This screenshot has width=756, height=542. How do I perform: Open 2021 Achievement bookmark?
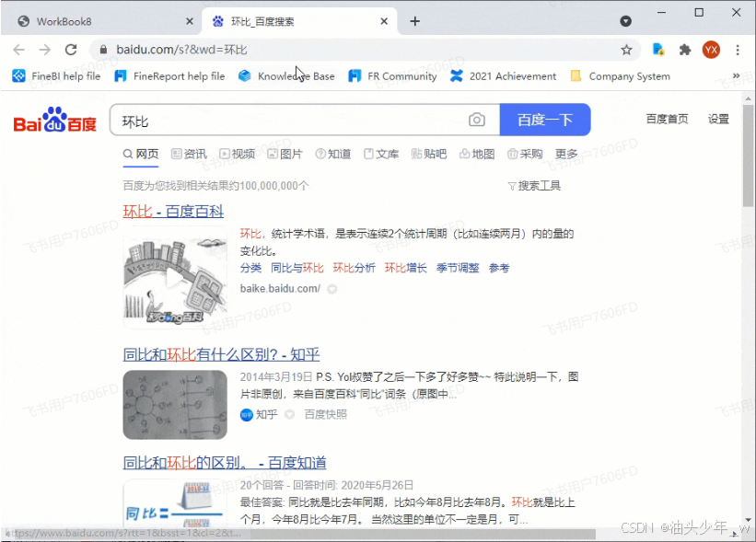click(504, 76)
